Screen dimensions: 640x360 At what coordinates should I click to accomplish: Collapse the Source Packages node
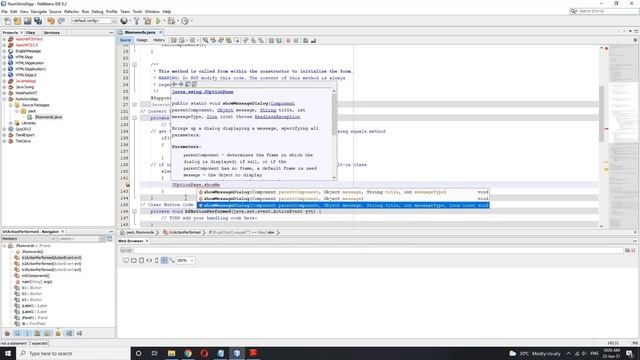11,105
